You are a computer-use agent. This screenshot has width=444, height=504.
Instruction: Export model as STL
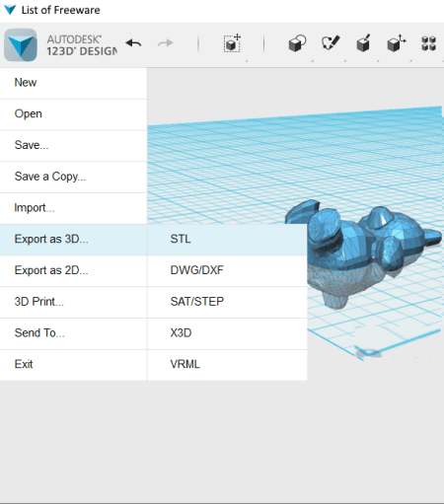[227, 240]
